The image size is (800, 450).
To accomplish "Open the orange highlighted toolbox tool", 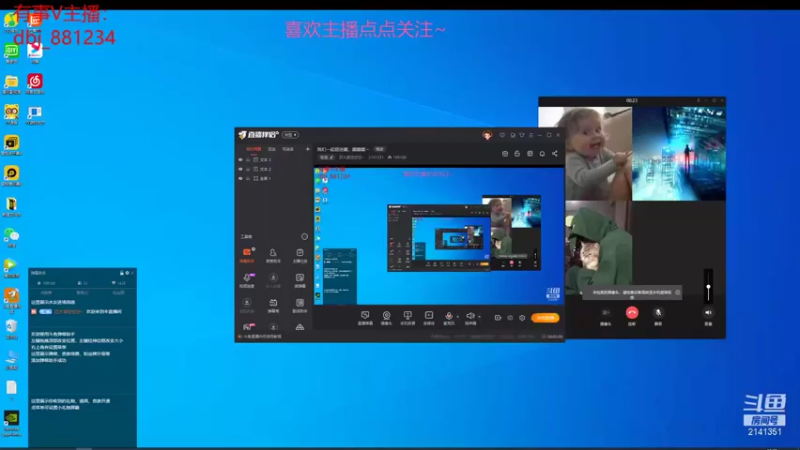I will coord(247,255).
